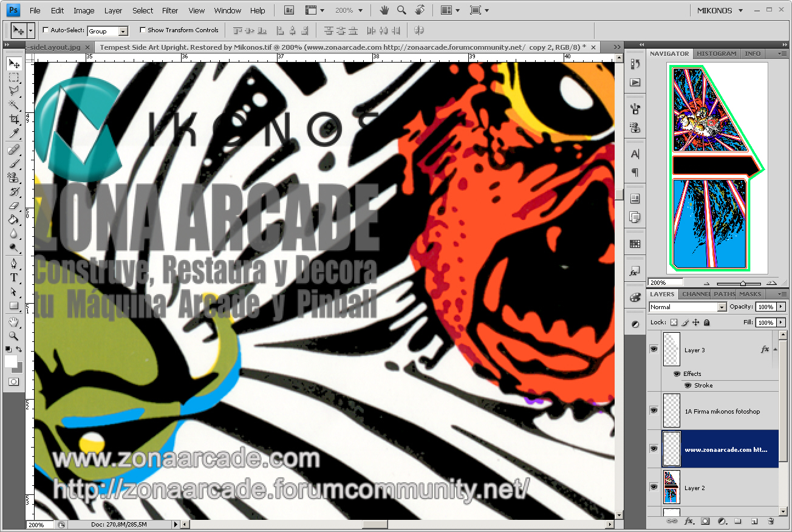Screen dimensions: 792x532
Task: Click the delete layer trash icon
Action: 771,521
